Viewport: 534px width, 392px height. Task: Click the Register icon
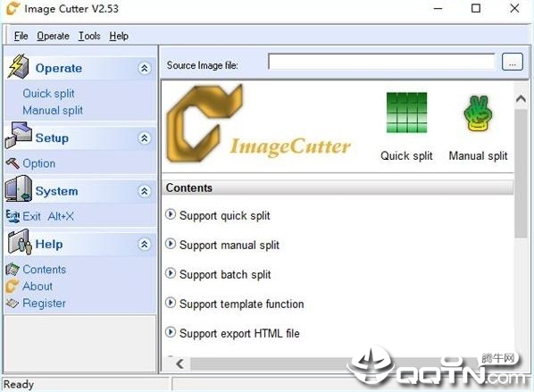click(13, 303)
